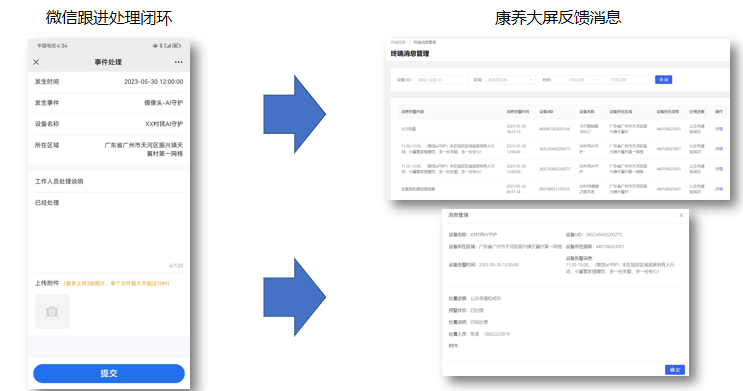This screenshot has width=743, height=391.
Task: Open the three-dot more menu in 事件处理 header
Action: point(178,62)
